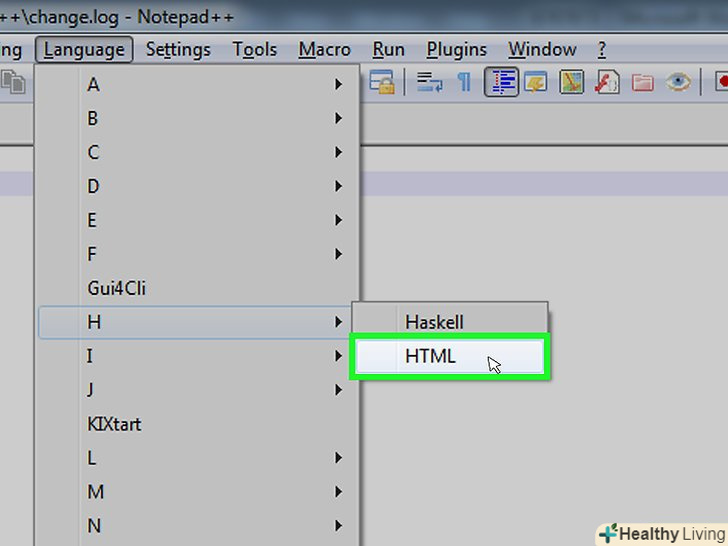Expand the C language group
728x546 pixels.
pyautogui.click(x=197, y=152)
